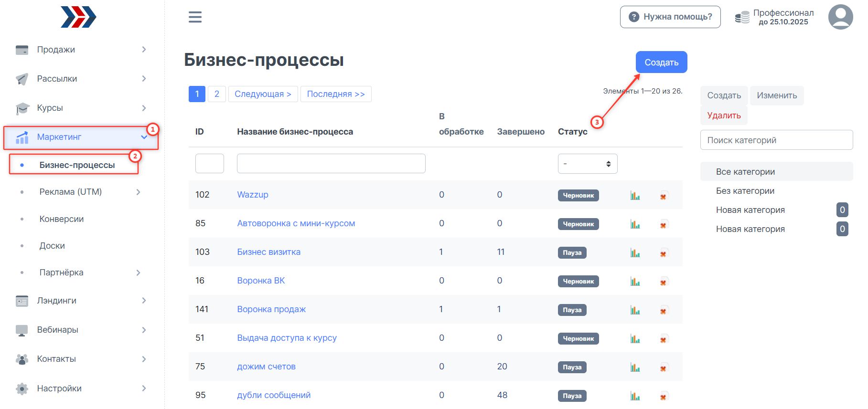Click the hamburger menu icon
Image resolution: width=868 pixels, height=409 pixels.
pyautogui.click(x=195, y=17)
